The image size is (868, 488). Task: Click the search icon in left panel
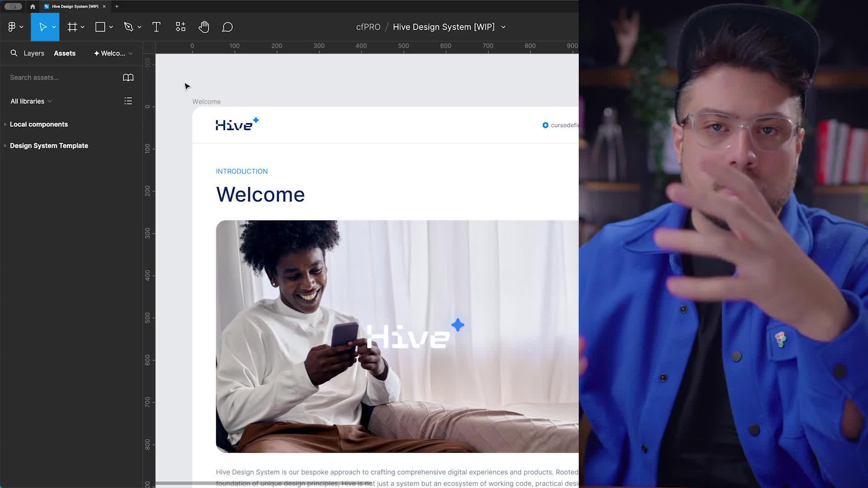(x=14, y=53)
